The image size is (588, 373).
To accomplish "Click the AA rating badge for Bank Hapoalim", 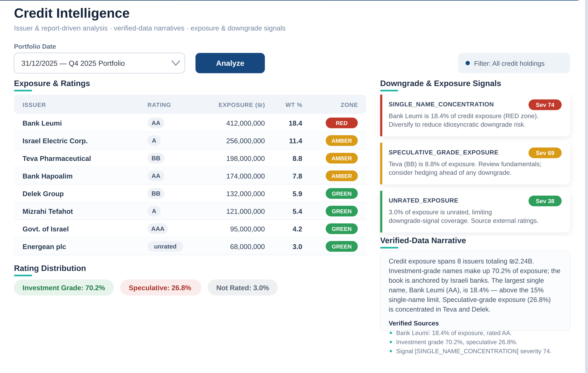I will click(156, 176).
